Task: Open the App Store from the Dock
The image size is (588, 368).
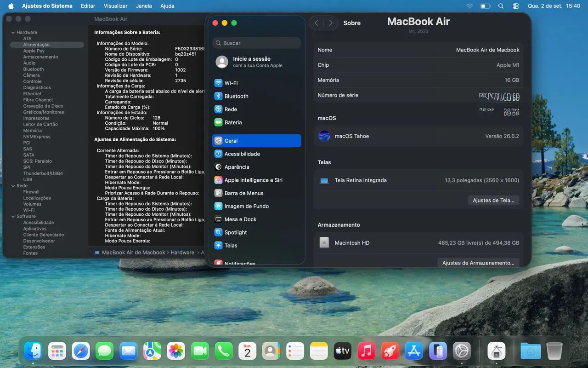Action: 414,352
